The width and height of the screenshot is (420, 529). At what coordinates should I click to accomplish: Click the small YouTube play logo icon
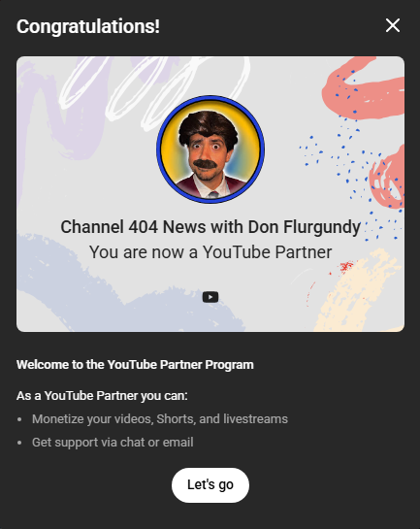click(x=210, y=297)
